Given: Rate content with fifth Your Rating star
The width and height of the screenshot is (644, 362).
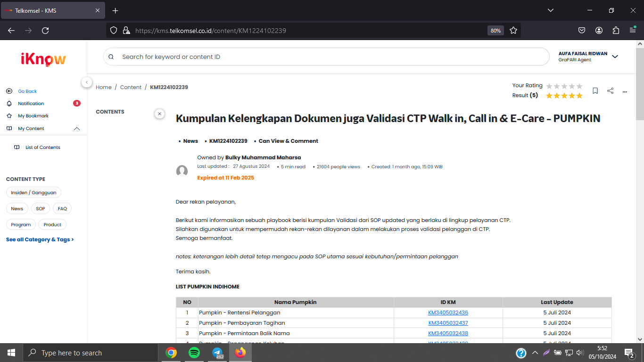Looking at the screenshot, I should [579, 86].
